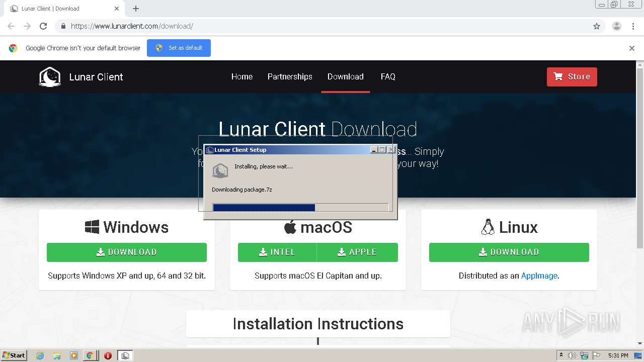
Task: Select the Download navigation item
Action: [x=345, y=76]
